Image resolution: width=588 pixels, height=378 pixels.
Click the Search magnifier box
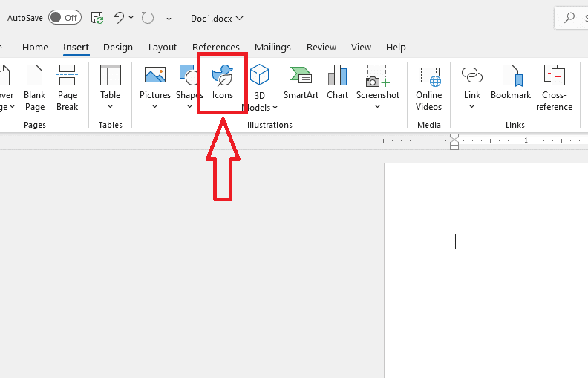pos(571,18)
